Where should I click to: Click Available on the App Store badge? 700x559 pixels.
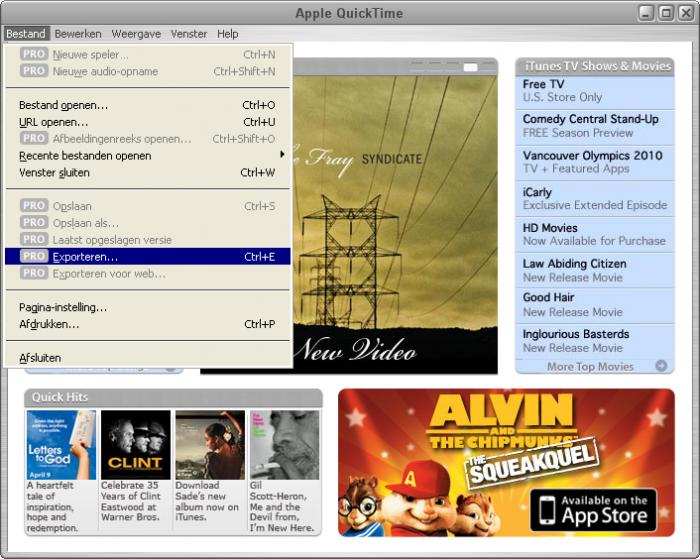(594, 510)
